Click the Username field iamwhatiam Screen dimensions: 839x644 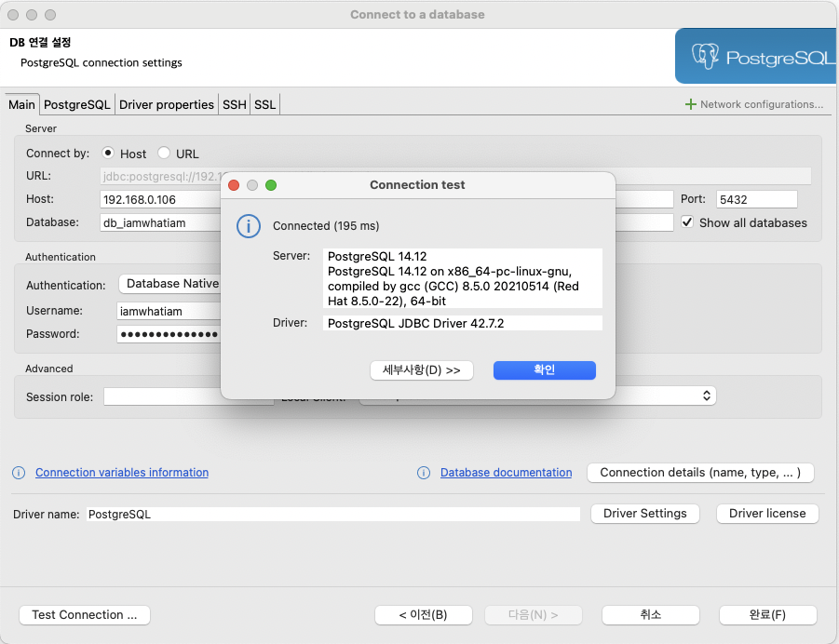point(169,311)
